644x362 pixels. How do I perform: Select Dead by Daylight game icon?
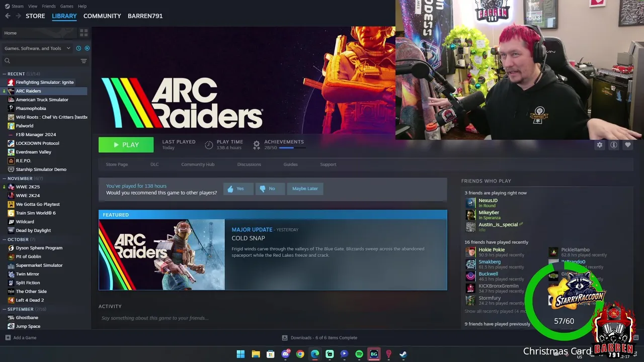coord(11,230)
